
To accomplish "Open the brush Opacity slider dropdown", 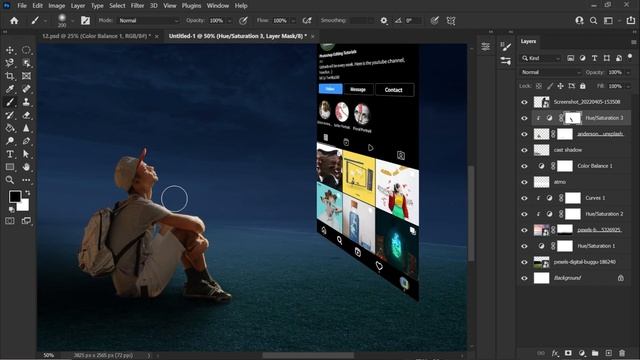I will pos(229,20).
